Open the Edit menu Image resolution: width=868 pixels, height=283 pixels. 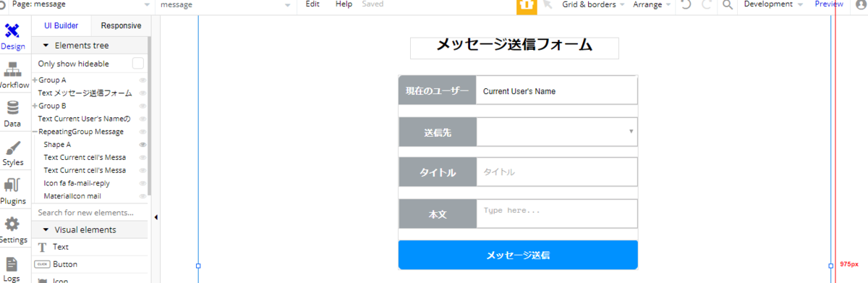(x=312, y=4)
